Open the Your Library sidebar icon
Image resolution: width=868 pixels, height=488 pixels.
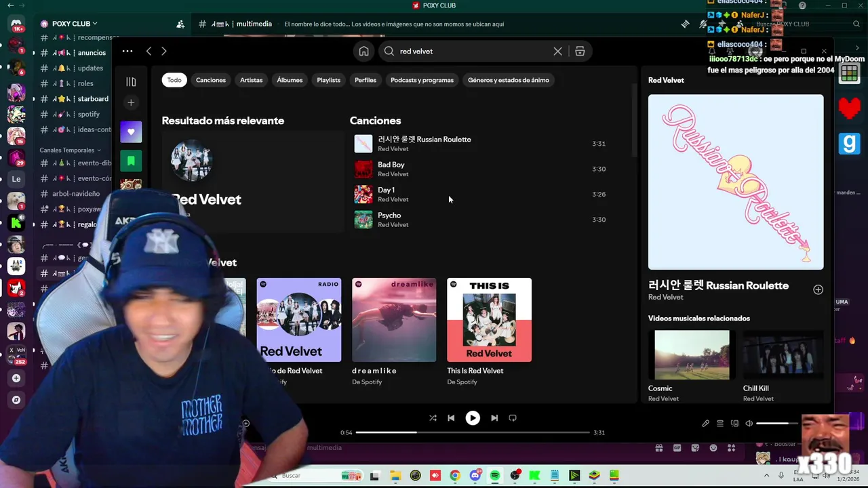click(131, 82)
